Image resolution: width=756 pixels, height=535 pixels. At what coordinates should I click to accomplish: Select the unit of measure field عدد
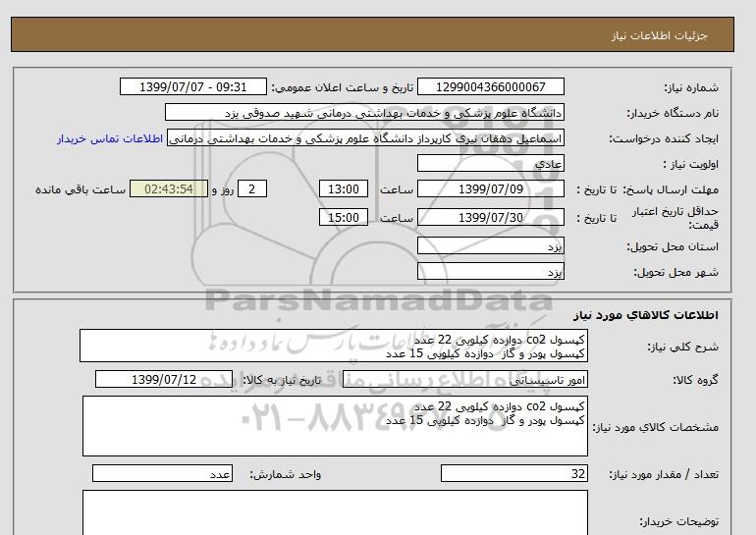(162, 473)
